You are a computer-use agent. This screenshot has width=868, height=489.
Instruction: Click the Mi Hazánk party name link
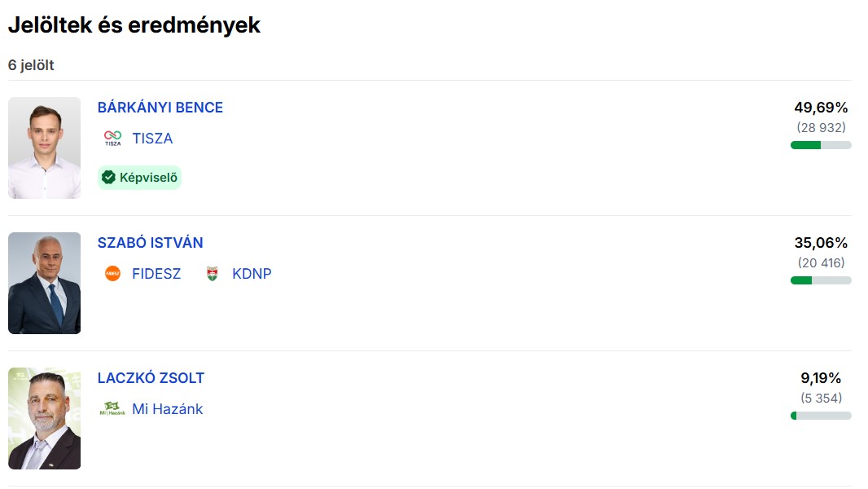(x=168, y=409)
